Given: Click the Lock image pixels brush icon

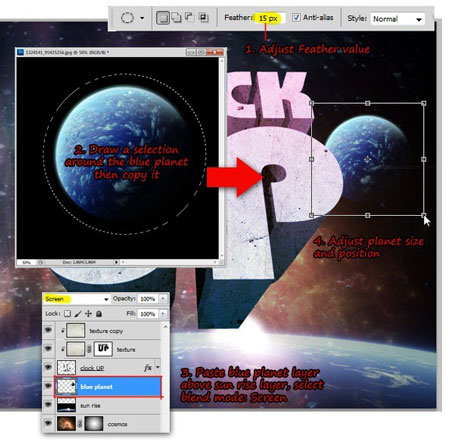Looking at the screenshot, I should (x=78, y=314).
